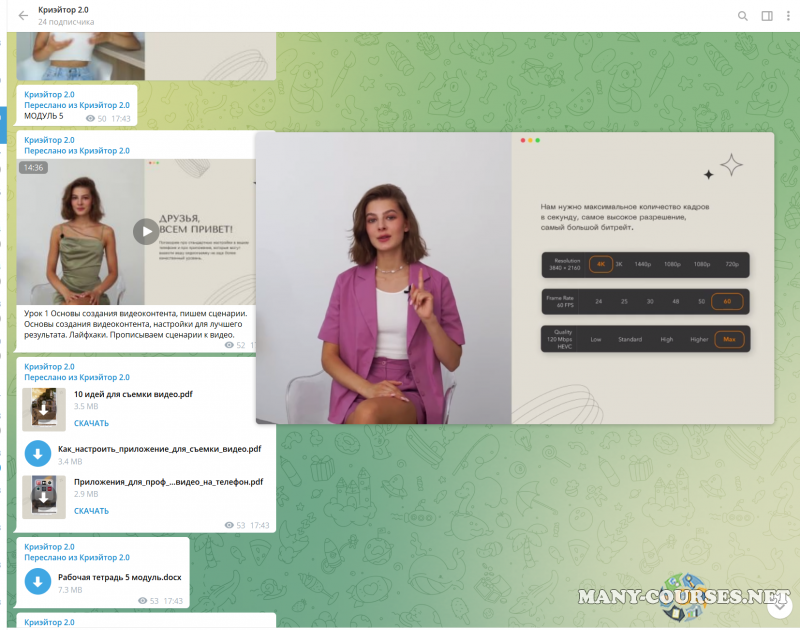Viewport: 800px width, 630px height.
Task: Select the 60 frame rate option
Action: coord(727,301)
